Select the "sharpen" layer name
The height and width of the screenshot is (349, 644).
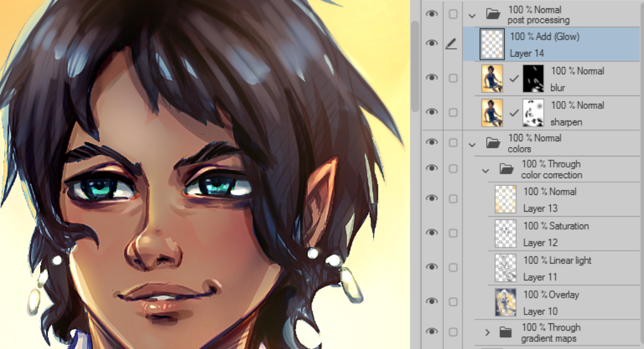pyautogui.click(x=566, y=122)
